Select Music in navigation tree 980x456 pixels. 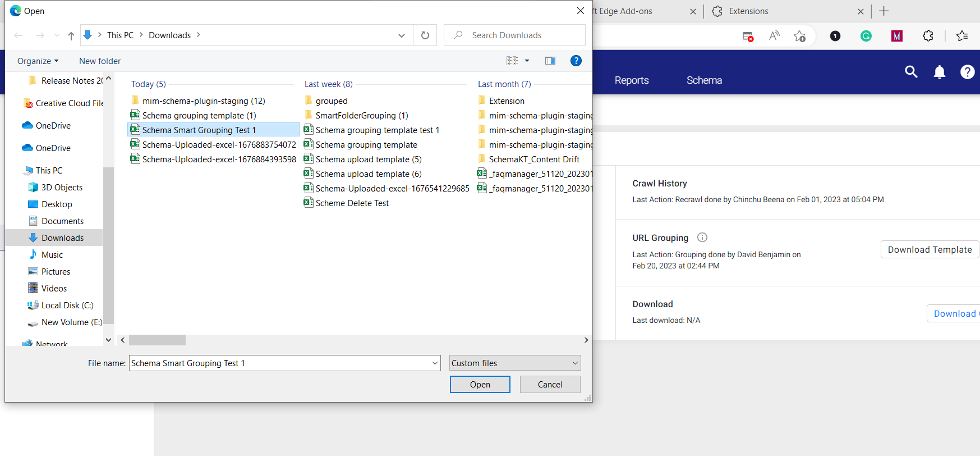coord(52,254)
